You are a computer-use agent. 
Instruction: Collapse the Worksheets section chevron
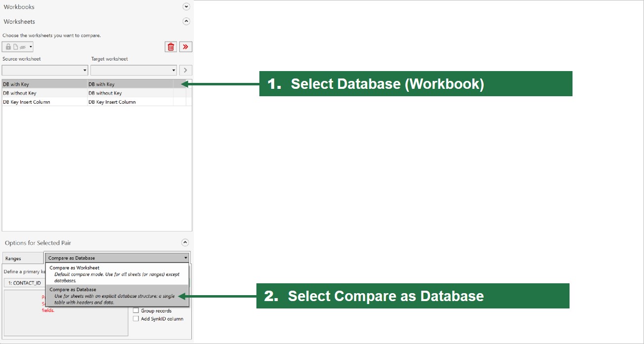(x=186, y=21)
